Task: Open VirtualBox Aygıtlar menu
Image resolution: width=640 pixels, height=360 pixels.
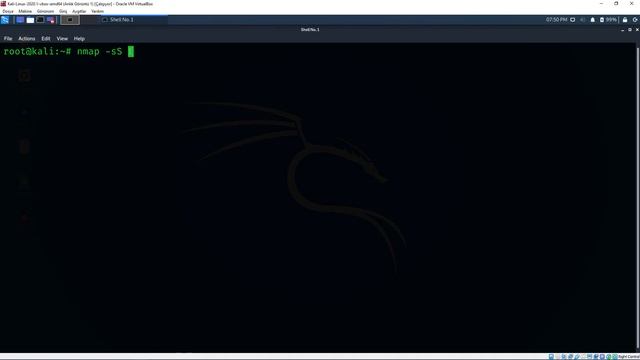Action: [79, 11]
